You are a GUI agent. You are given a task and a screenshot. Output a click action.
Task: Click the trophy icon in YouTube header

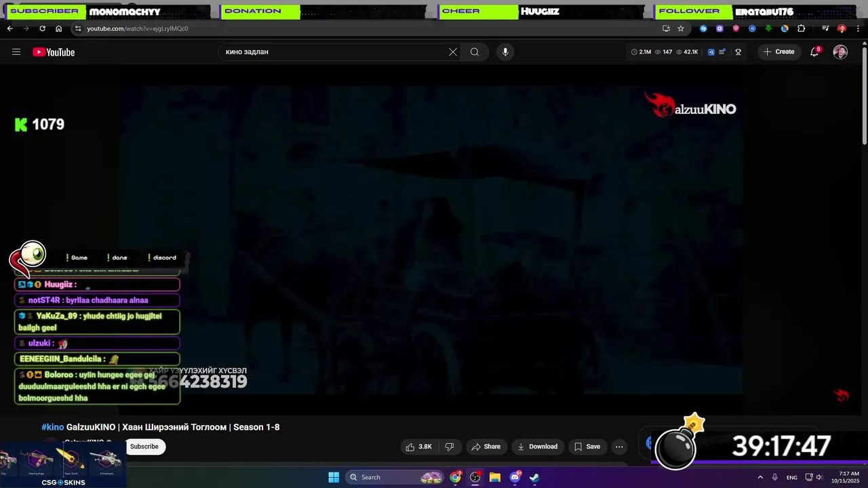click(738, 52)
